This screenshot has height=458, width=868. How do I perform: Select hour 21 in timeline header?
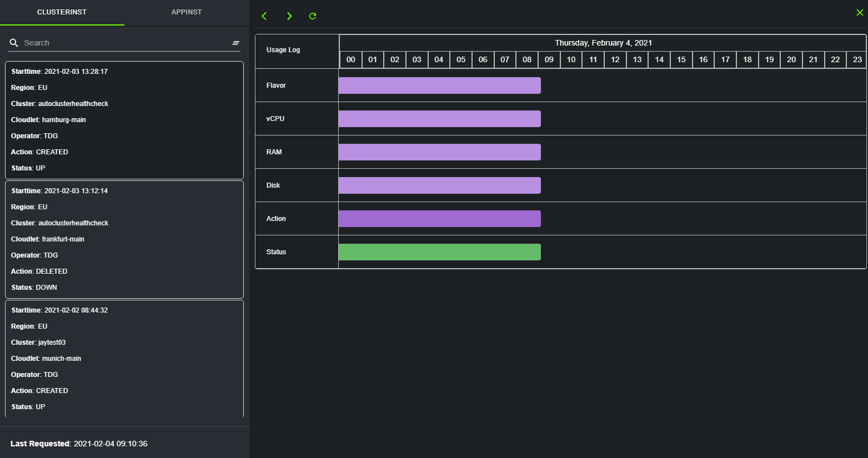[x=813, y=59]
